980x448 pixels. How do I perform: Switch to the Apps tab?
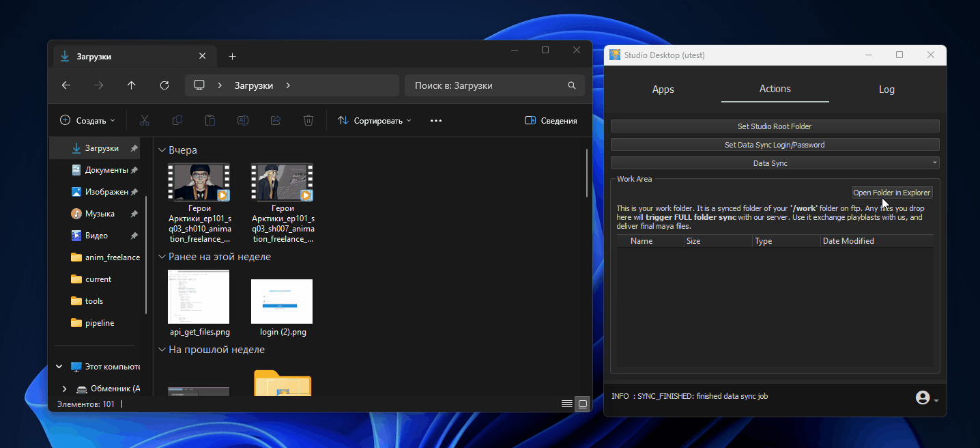point(663,89)
